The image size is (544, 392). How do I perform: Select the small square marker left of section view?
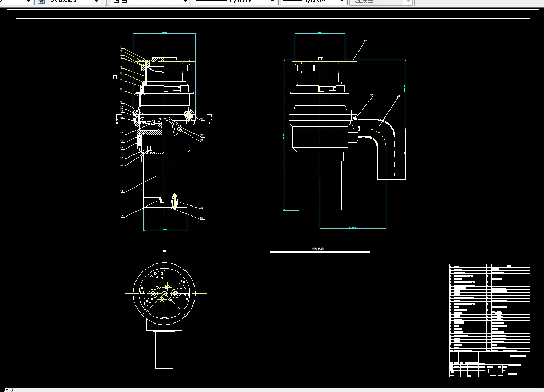click(115, 77)
